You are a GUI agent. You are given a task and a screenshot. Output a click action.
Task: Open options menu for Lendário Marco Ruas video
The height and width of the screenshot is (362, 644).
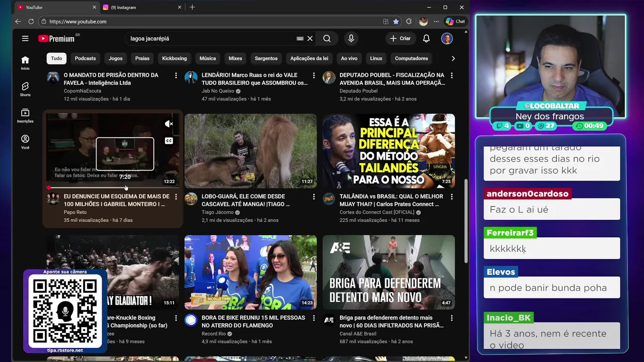pyautogui.click(x=313, y=75)
